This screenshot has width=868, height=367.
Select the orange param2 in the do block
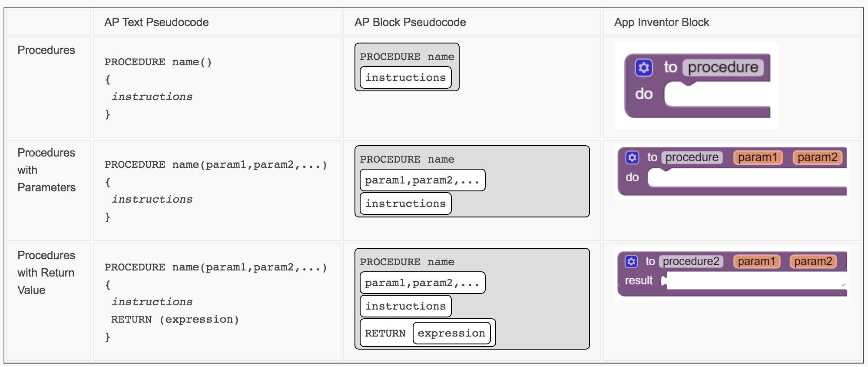[817, 157]
